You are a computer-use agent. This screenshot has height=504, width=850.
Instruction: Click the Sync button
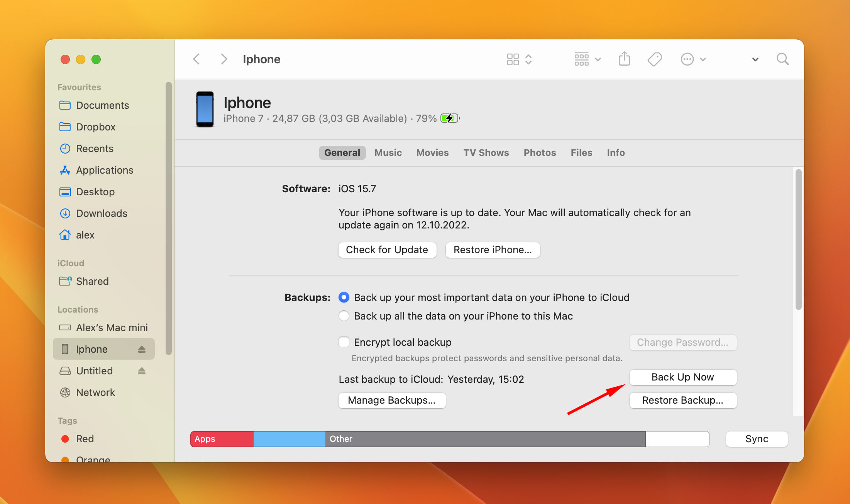coord(757,439)
